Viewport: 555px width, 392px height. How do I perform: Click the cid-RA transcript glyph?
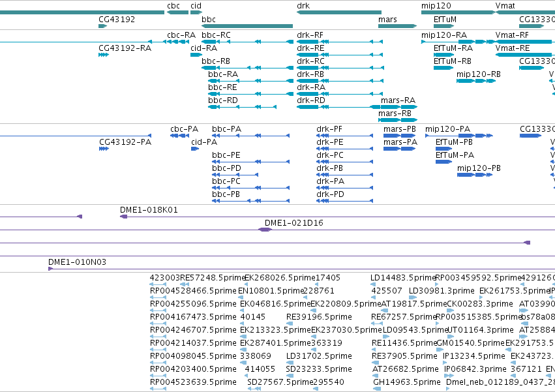tap(196, 55)
